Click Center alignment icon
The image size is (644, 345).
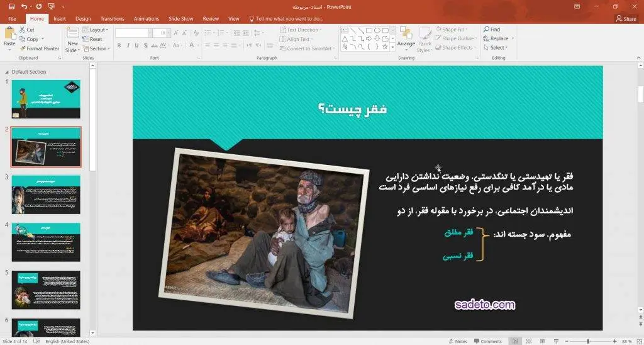(216, 45)
